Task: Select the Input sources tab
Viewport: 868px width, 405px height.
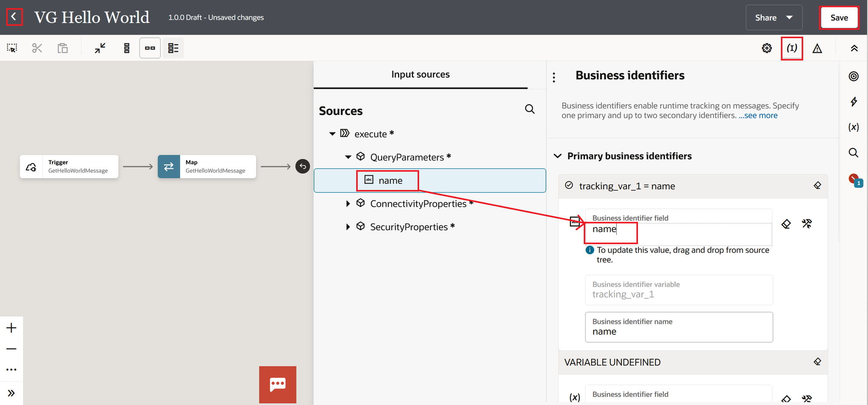Action: (420, 75)
